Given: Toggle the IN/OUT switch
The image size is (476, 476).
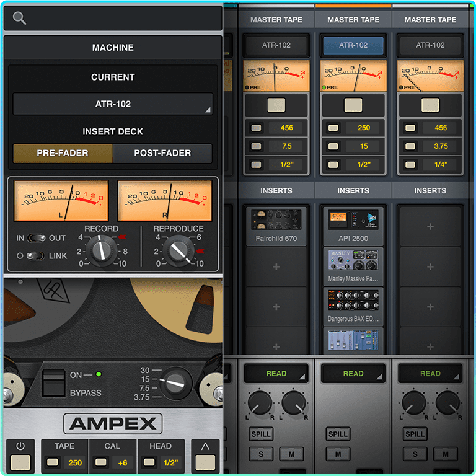Looking at the screenshot, I should [x=37, y=238].
